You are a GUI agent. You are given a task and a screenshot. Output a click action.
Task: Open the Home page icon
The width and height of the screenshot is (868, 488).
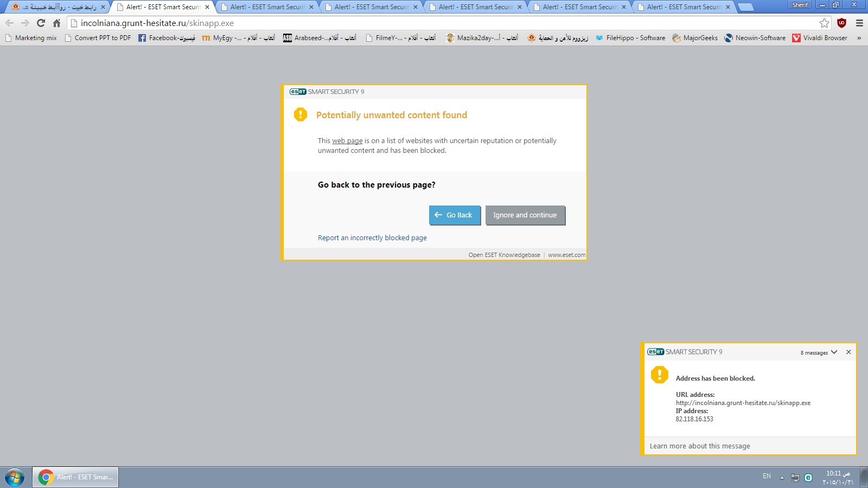[x=56, y=23]
